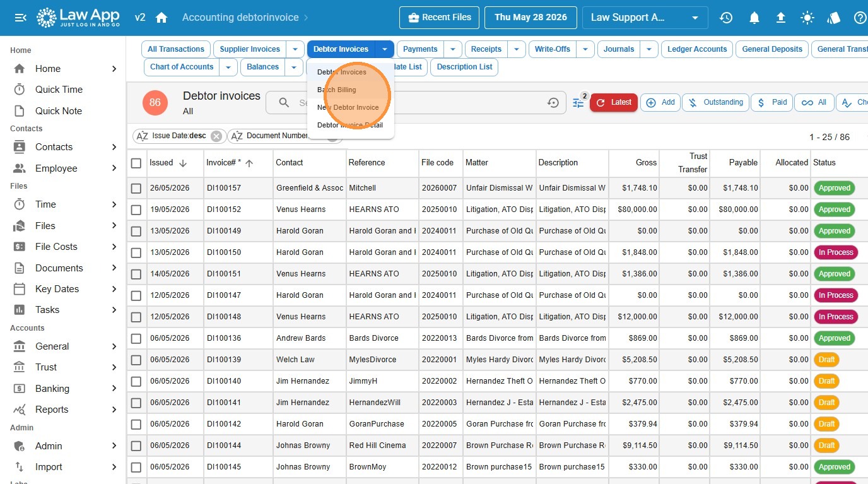The image size is (868, 484).
Task: Check the row for invoice DI100151
Action: pos(136,274)
